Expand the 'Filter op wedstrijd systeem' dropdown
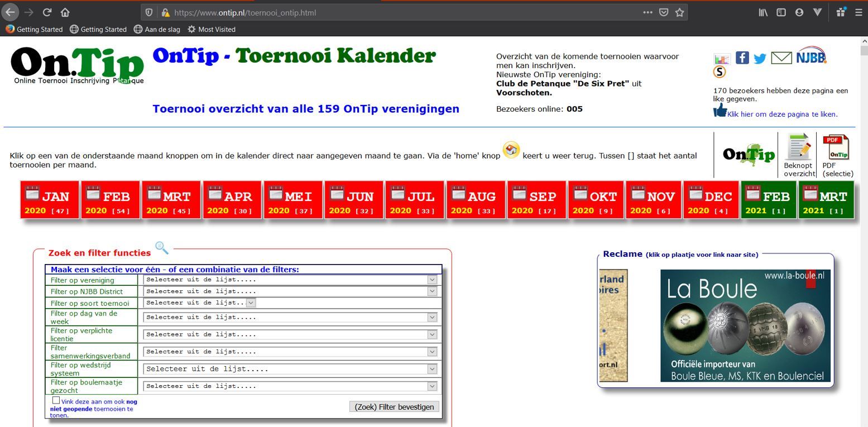 tap(290, 369)
